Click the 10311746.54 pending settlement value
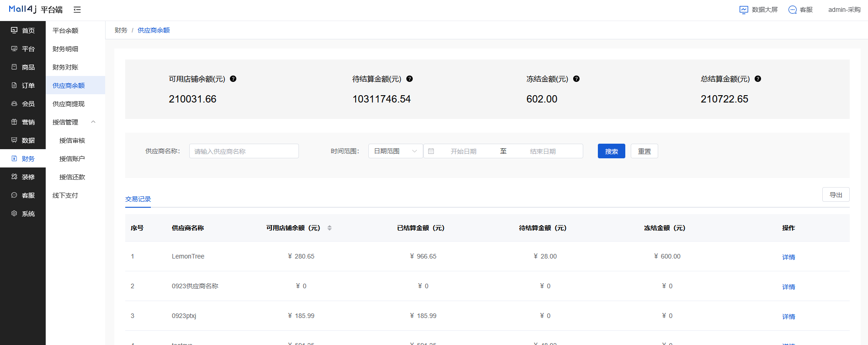868x345 pixels. point(382,99)
